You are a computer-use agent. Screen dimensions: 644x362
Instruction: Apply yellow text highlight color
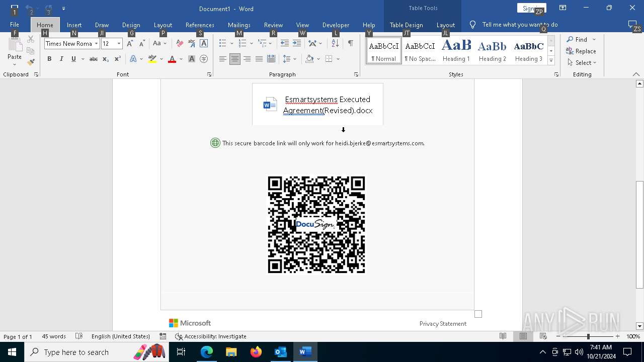pos(152,59)
